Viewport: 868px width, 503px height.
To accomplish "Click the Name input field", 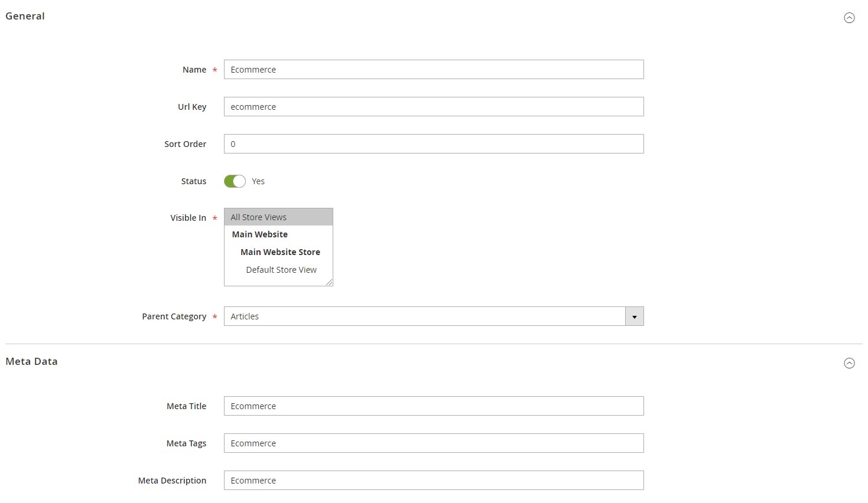I will (434, 70).
